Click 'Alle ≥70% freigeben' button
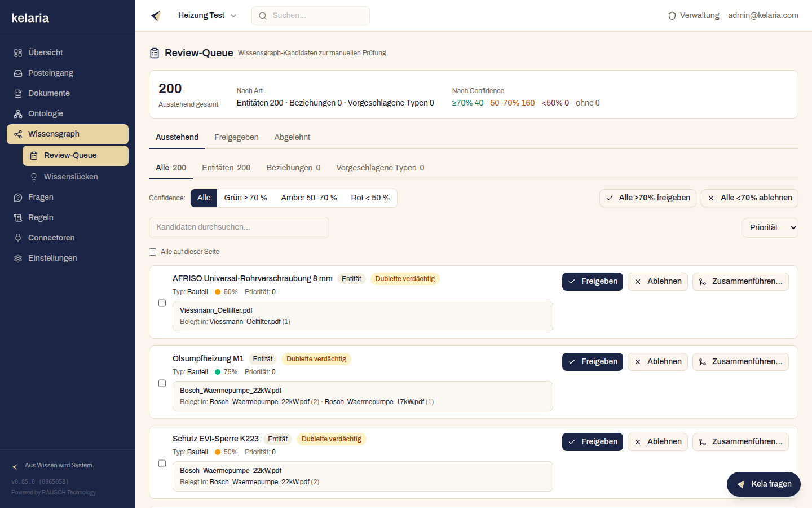The image size is (812, 508). (648, 198)
